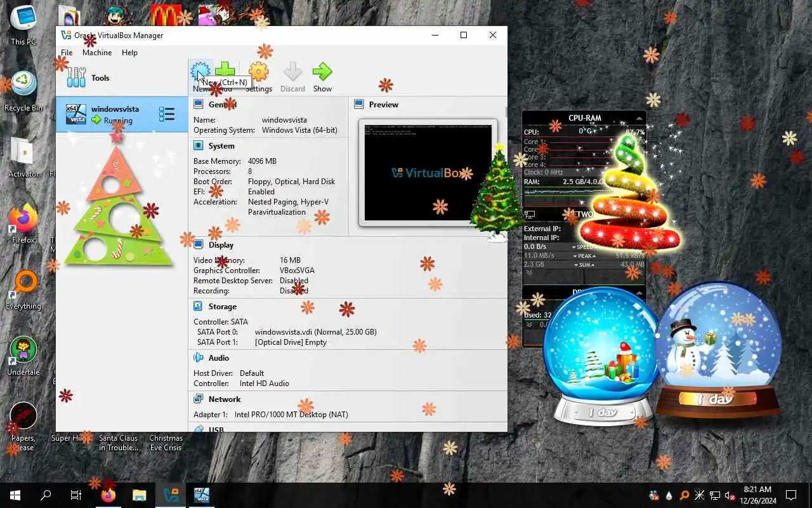Image resolution: width=812 pixels, height=508 pixels.
Task: Click Firefox on the taskbar
Action: point(108,495)
